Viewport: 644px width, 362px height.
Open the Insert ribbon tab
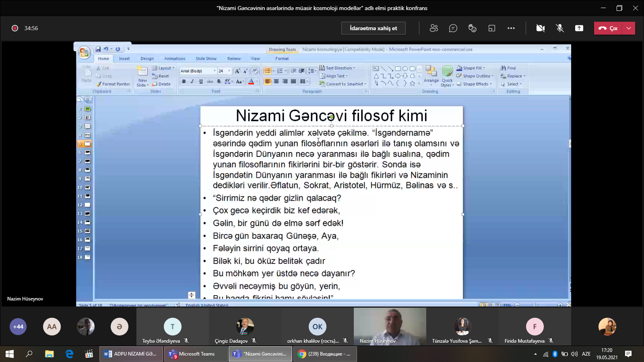click(124, 59)
